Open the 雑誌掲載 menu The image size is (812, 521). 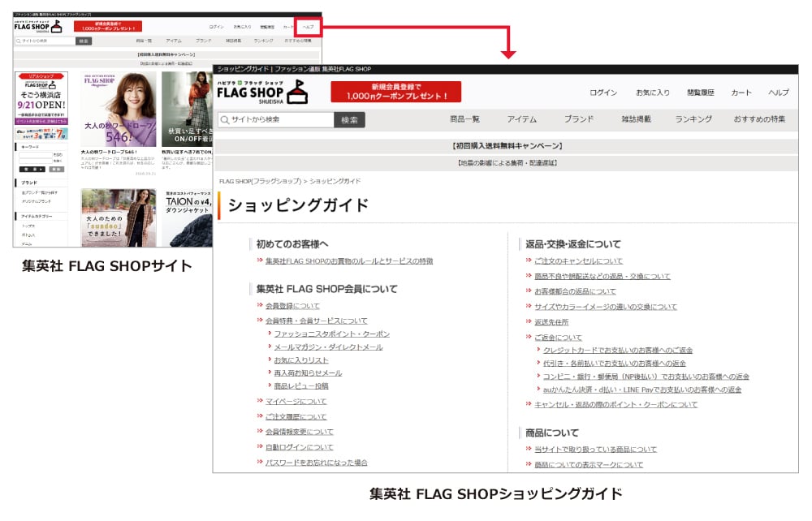[x=636, y=118]
